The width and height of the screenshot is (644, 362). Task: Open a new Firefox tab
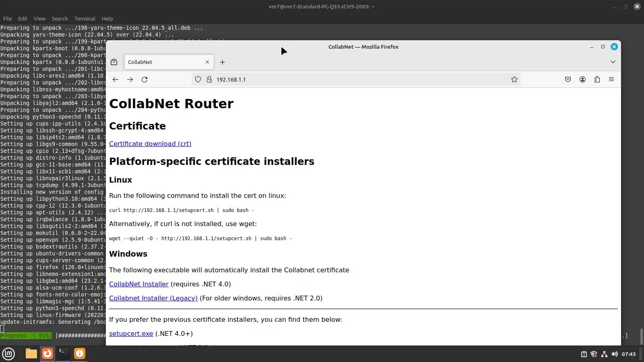[222, 62]
